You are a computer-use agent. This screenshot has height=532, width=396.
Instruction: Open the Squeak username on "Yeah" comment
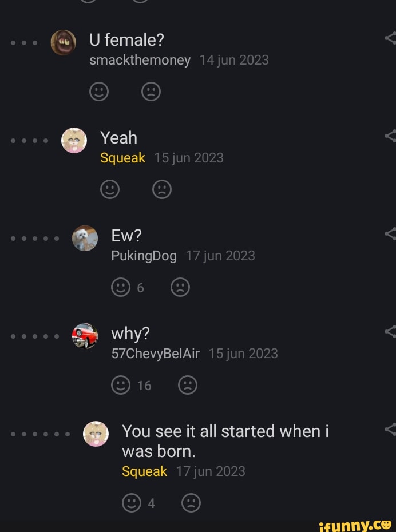122,158
